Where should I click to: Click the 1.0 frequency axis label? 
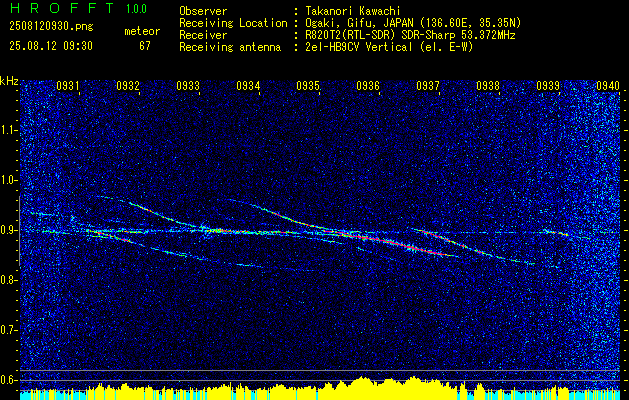point(9,181)
